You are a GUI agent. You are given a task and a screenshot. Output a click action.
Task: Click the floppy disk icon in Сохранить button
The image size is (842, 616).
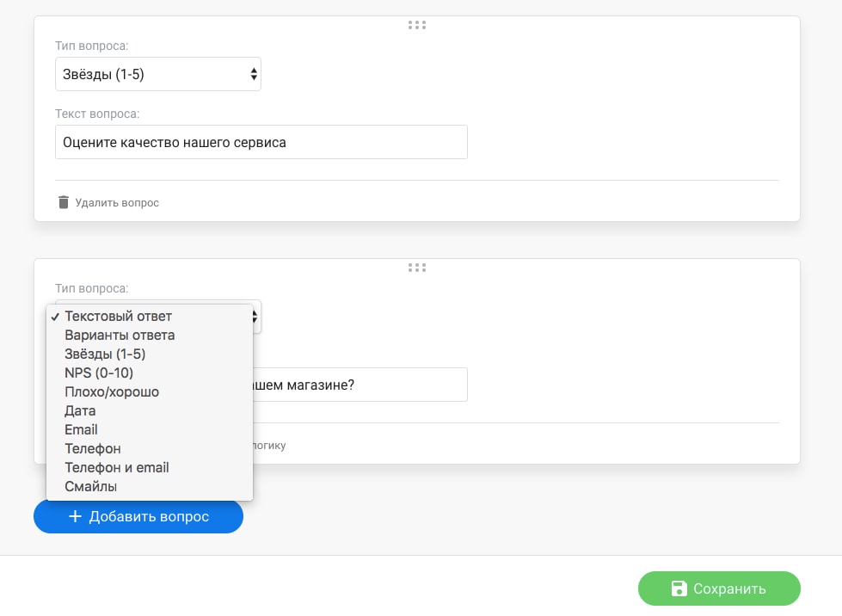679,588
